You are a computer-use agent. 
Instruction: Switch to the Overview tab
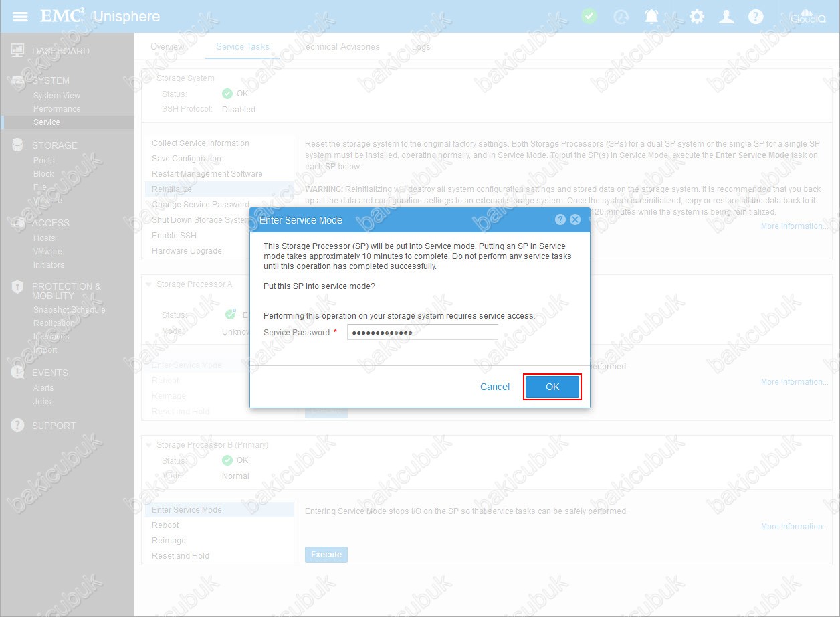(x=167, y=47)
